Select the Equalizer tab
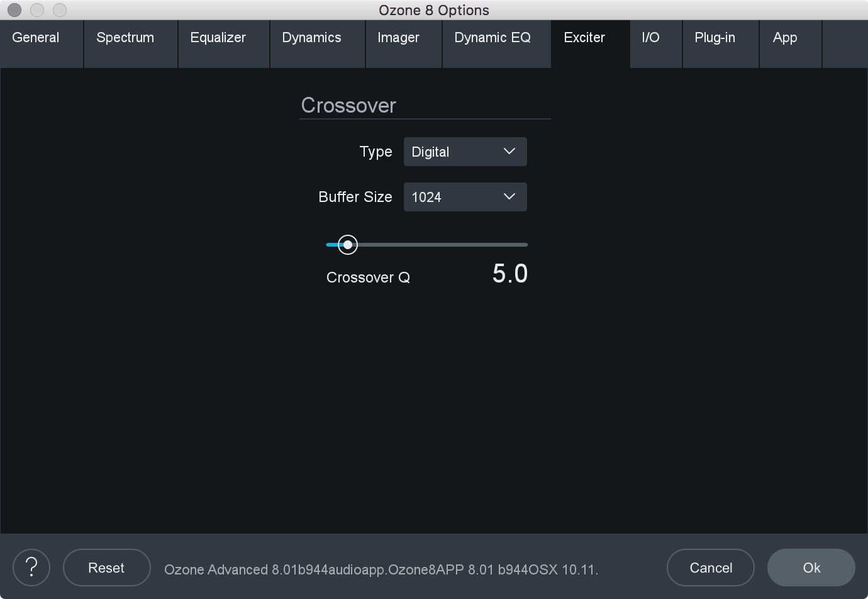The width and height of the screenshot is (868, 599). coord(224,44)
